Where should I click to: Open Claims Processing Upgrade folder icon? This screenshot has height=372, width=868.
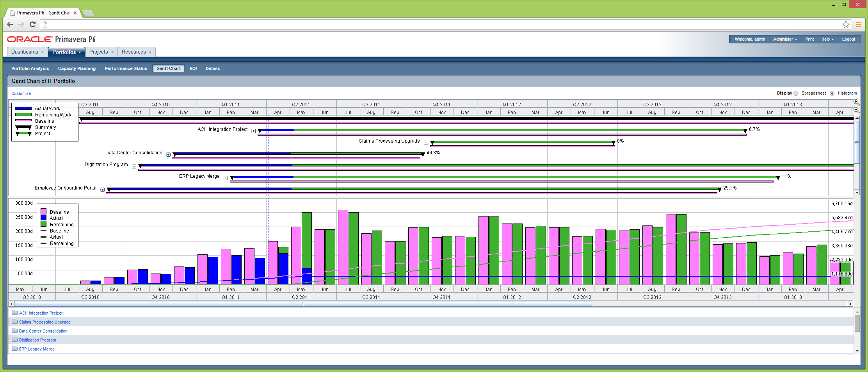click(x=15, y=322)
